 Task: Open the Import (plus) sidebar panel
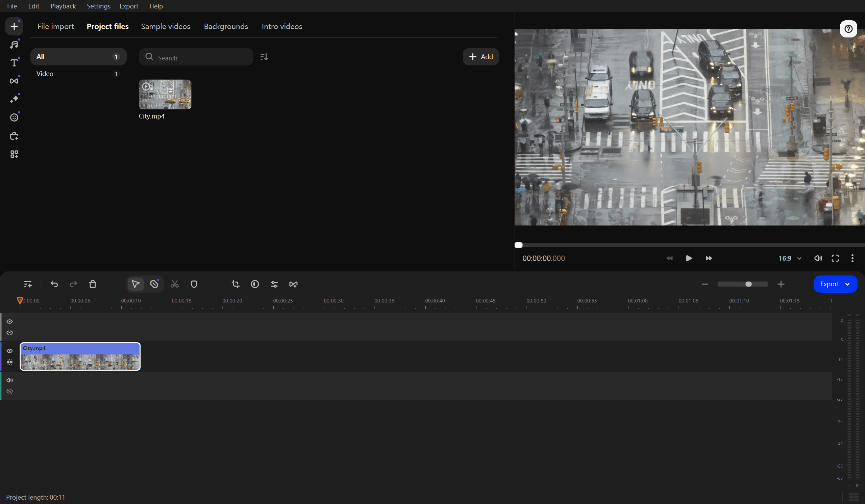14,26
